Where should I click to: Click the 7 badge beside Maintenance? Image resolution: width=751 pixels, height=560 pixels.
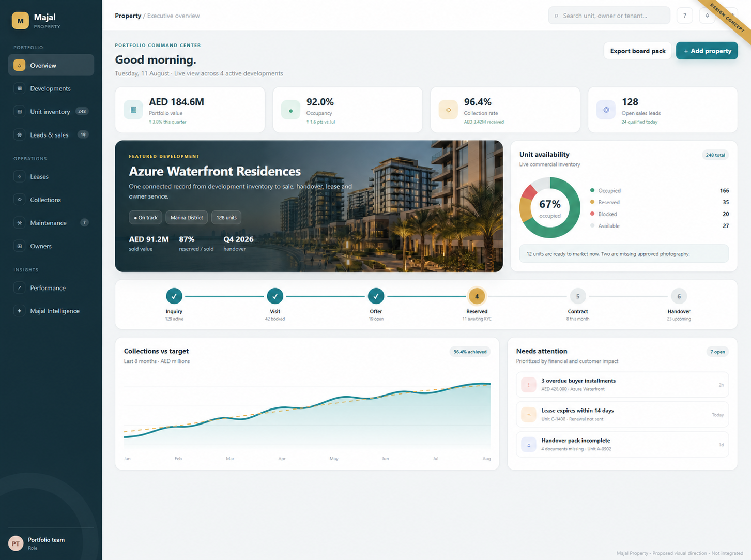pyautogui.click(x=84, y=222)
